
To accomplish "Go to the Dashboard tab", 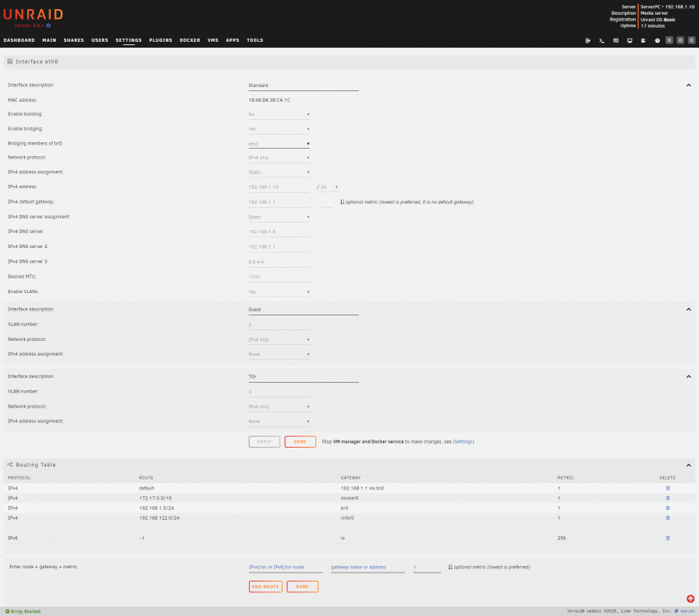I will coord(19,40).
